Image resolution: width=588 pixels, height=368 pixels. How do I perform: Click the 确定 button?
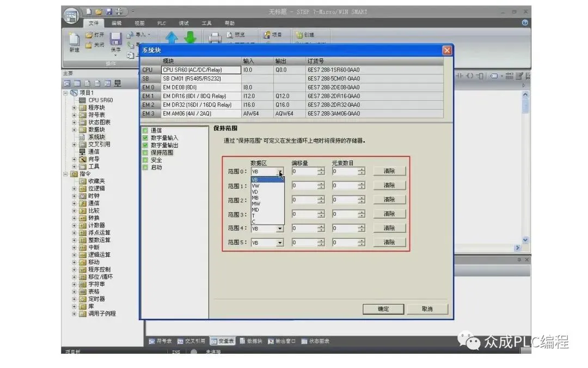[383, 309]
